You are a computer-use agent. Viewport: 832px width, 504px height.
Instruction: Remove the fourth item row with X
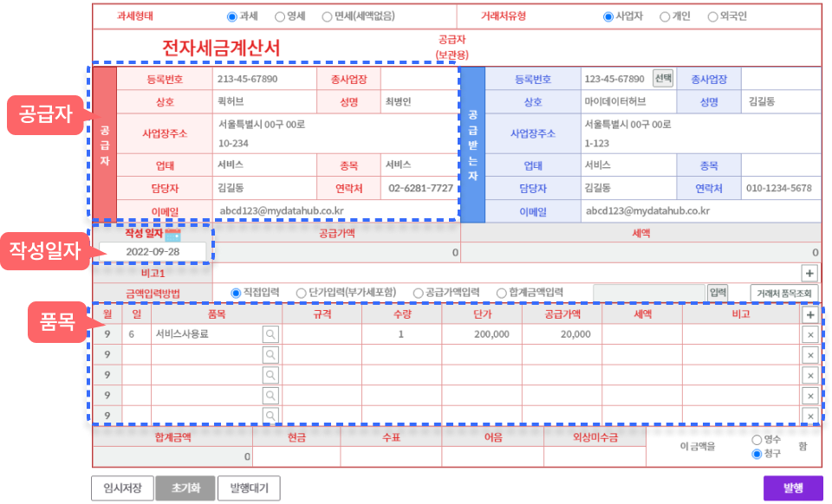tap(810, 396)
